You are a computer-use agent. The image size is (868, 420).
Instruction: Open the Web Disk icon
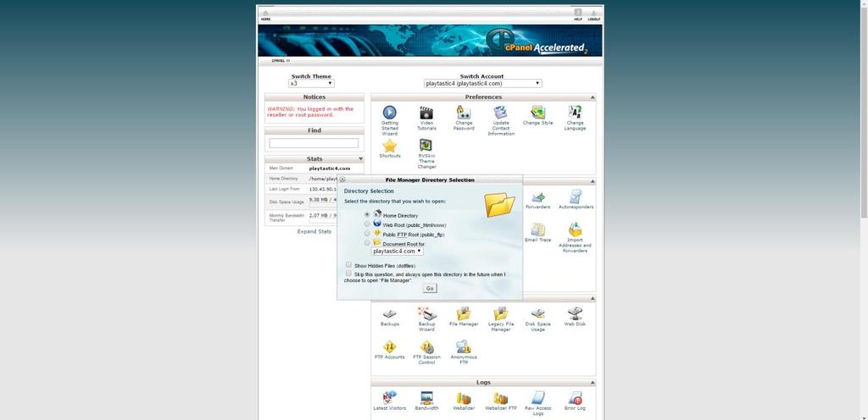pyautogui.click(x=575, y=314)
